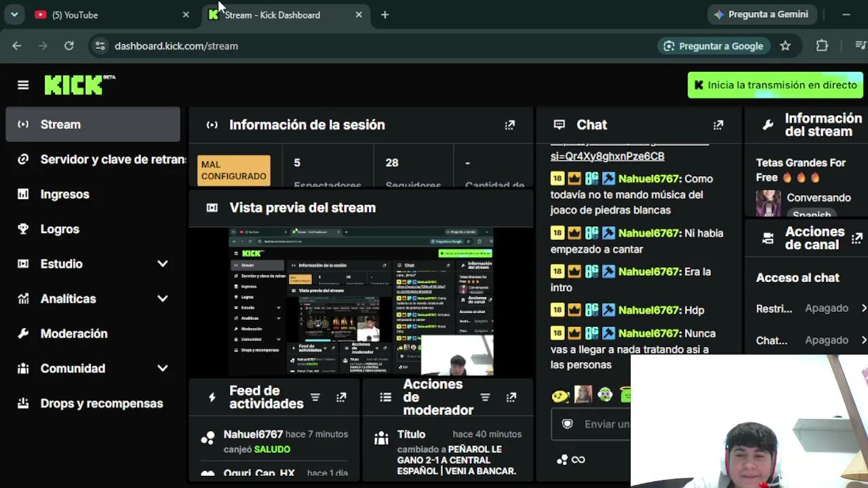Go to the Ingresos section
The image size is (868, 488).
93,195
